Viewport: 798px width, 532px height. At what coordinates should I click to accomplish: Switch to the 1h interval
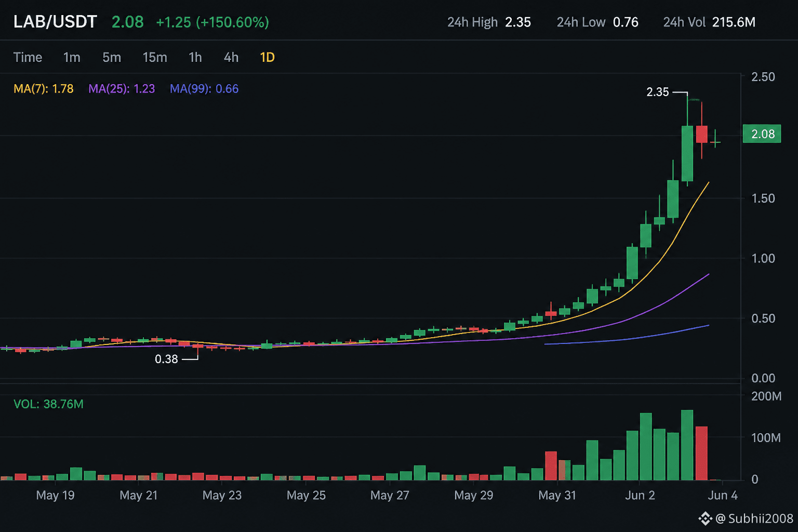[195, 57]
